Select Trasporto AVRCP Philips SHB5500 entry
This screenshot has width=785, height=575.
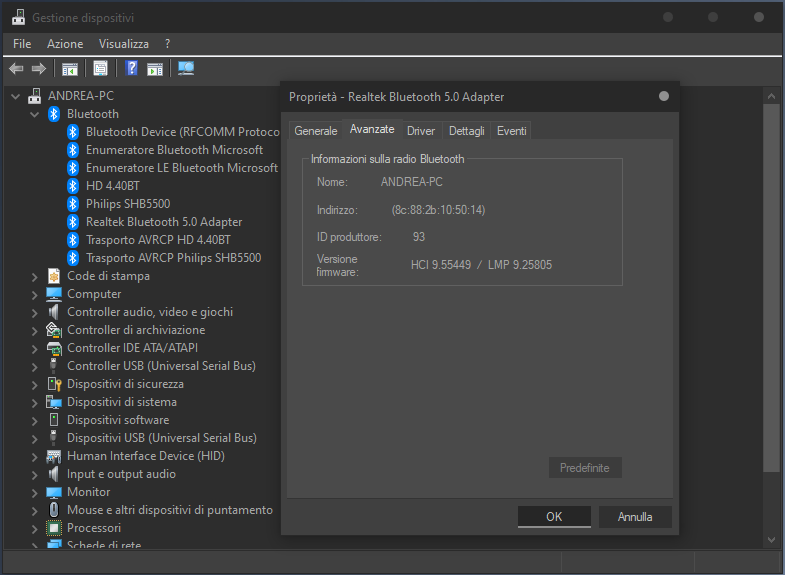pos(174,258)
